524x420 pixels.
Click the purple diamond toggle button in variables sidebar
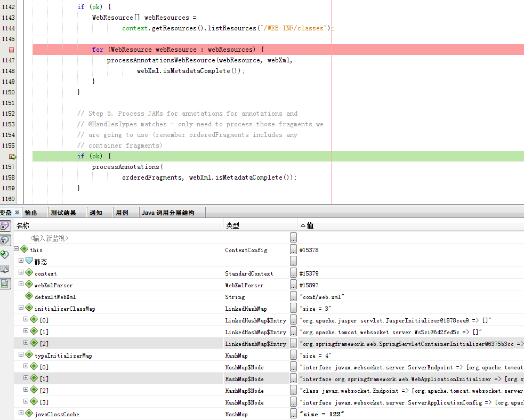5,226
